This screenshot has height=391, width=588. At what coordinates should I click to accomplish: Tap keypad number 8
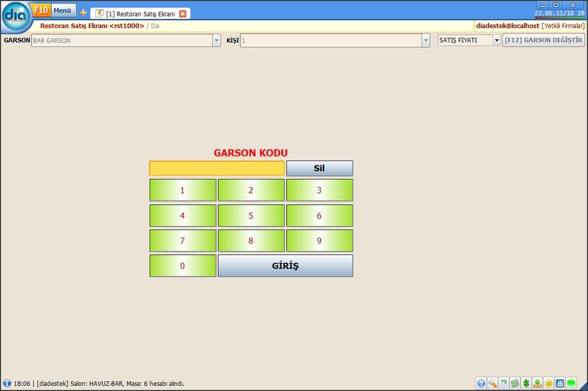pos(251,241)
